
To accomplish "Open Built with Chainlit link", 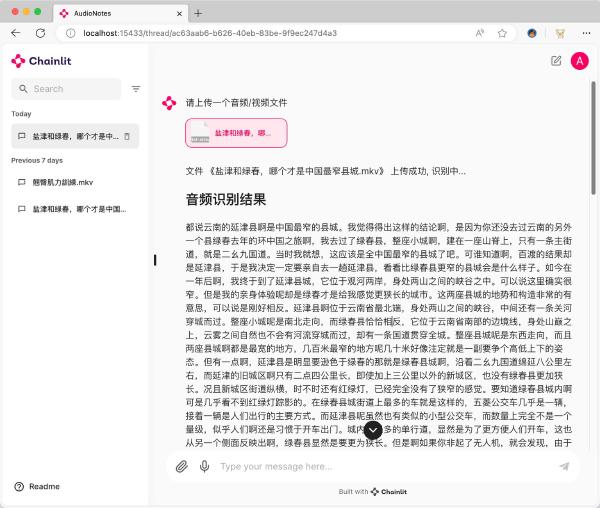I will 372,492.
